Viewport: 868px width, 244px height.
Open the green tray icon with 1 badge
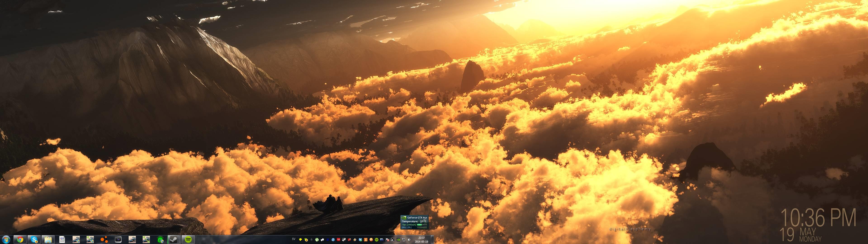306,240
